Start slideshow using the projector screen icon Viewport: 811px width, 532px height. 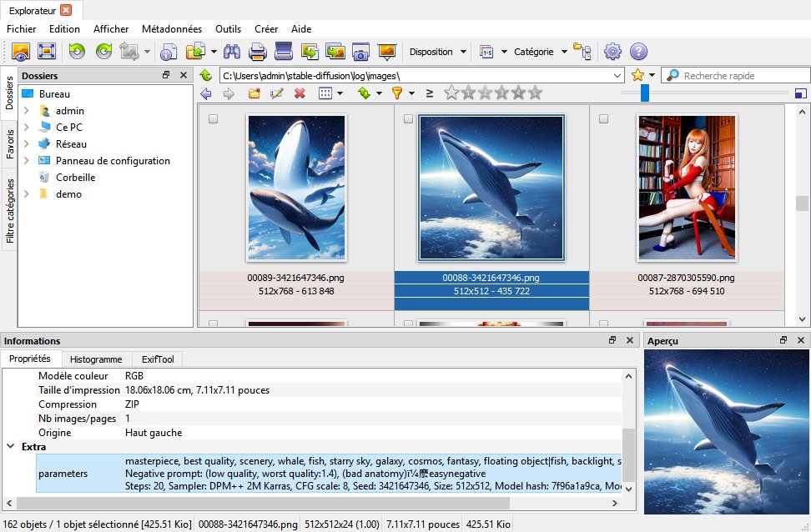click(386, 52)
